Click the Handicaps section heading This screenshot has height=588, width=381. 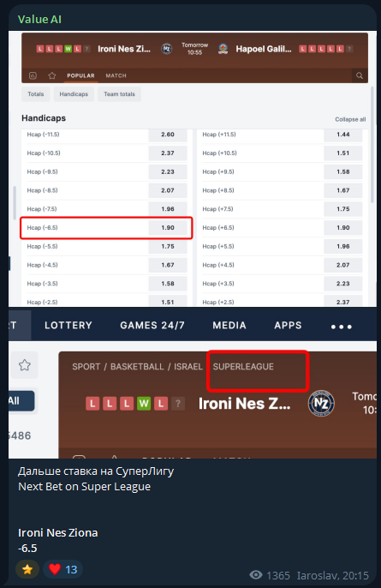coord(44,118)
